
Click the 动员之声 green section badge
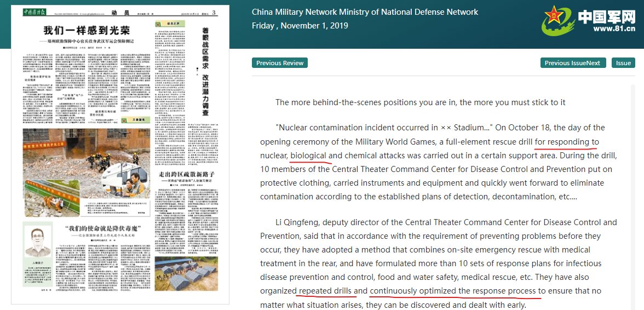tap(170, 24)
